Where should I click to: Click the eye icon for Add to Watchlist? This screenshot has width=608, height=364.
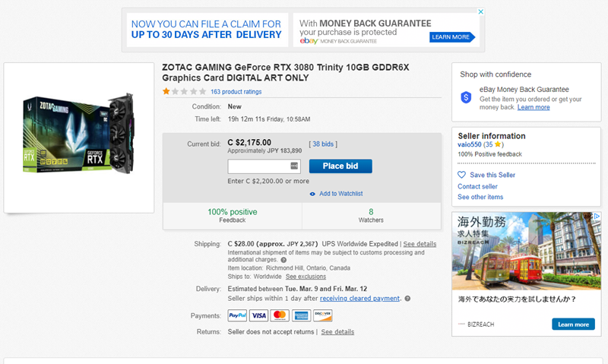click(312, 194)
